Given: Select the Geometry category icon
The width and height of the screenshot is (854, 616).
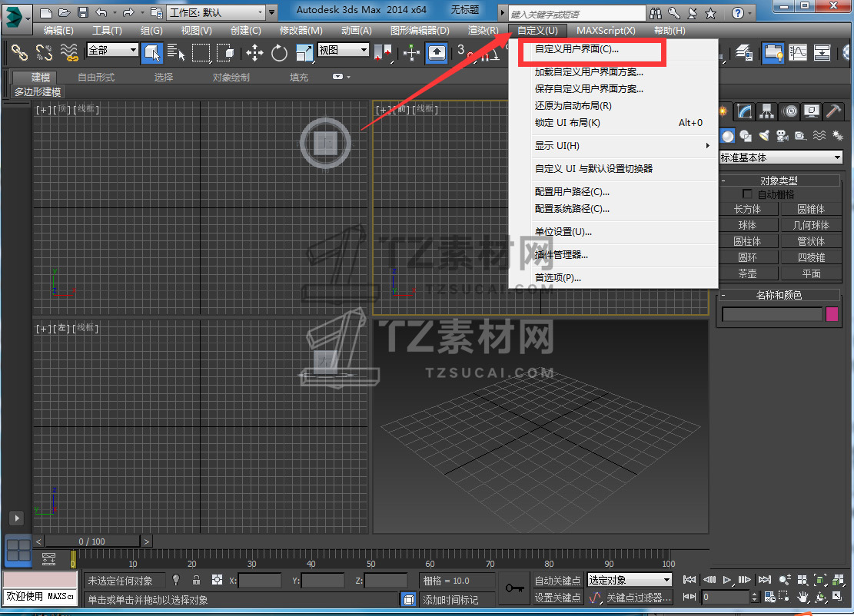Looking at the screenshot, I should coord(728,135).
